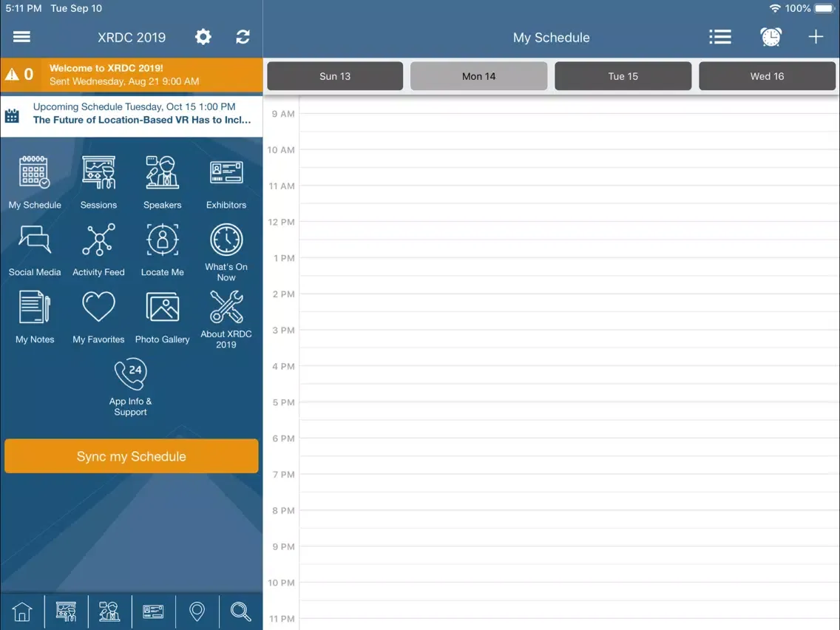The image size is (840, 630).
Task: Launch Locate Me
Action: coord(163,250)
